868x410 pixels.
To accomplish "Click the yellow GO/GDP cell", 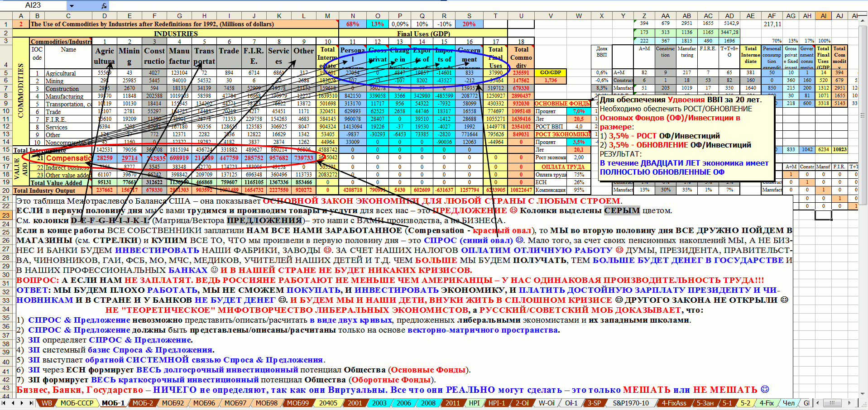I will pos(550,72).
